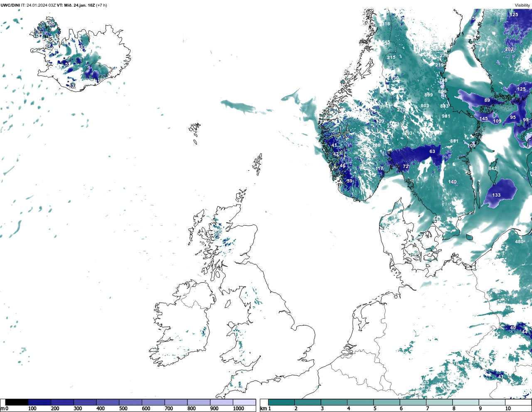Select the '46' value in western Norway

point(342,165)
